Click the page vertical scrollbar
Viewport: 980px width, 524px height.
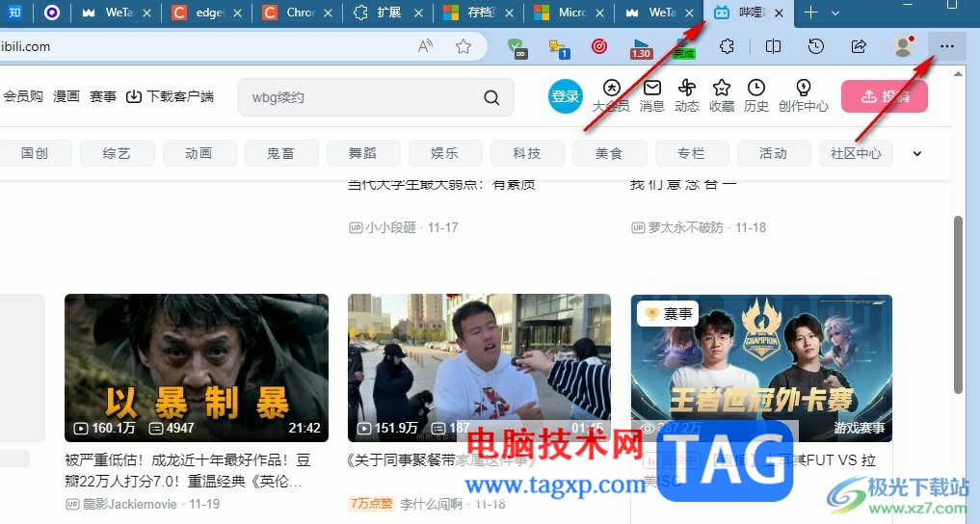958,305
